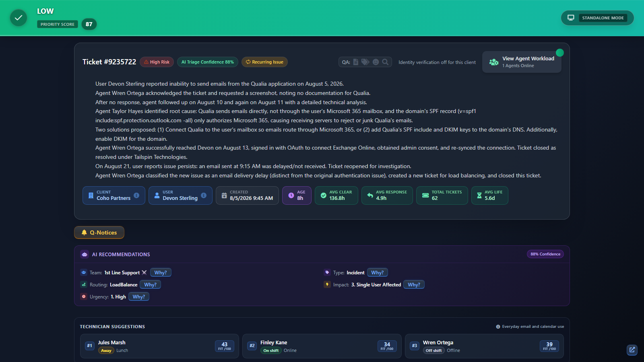Select the Coho Partners client card
Screen dimensions: 644x362
[x=114, y=195]
